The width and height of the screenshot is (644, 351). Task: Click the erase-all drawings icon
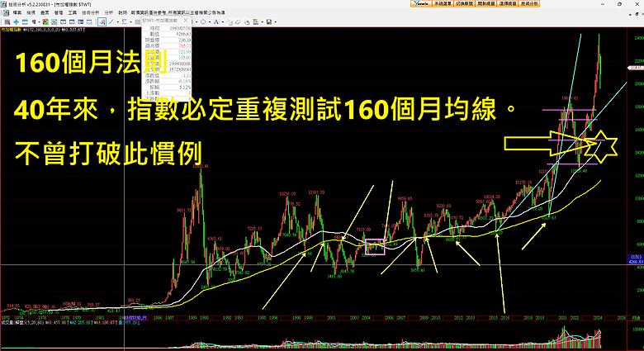[x=247, y=21]
